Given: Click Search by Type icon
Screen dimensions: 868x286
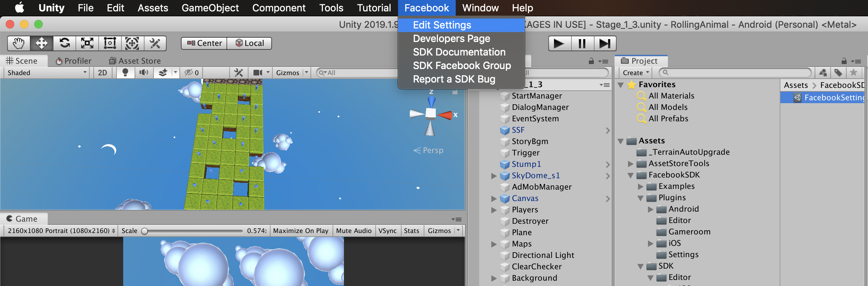Looking at the screenshot, I should [x=823, y=73].
